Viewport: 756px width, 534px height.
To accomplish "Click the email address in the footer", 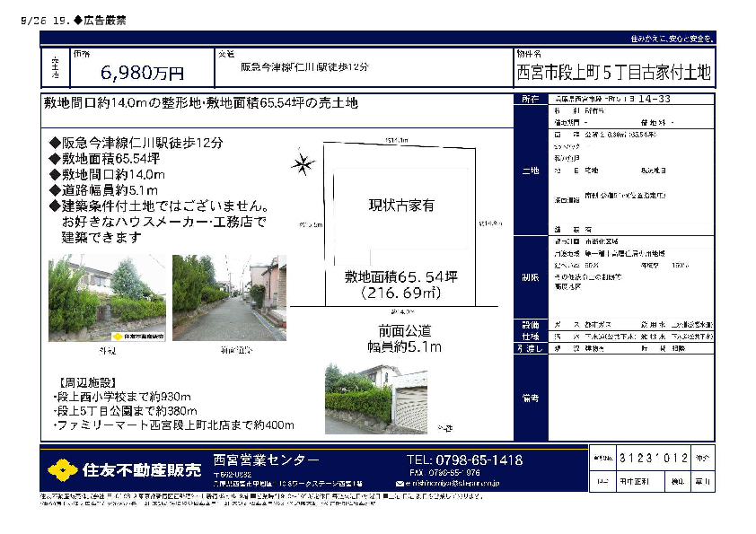I will (457, 483).
